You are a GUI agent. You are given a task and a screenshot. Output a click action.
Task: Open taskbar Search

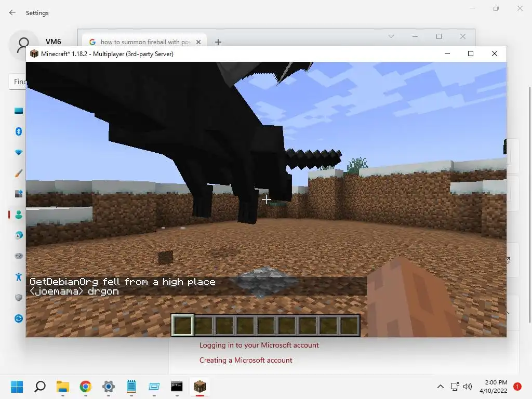40,387
